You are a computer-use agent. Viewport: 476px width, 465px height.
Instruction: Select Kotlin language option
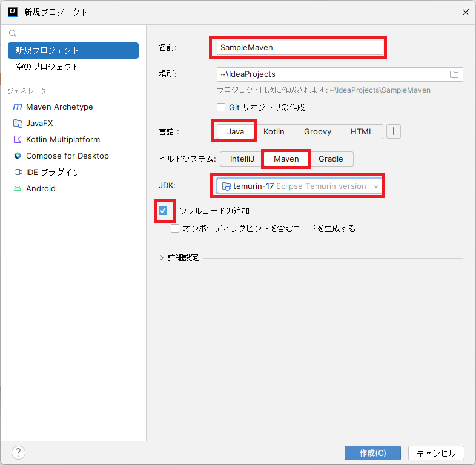coord(274,132)
